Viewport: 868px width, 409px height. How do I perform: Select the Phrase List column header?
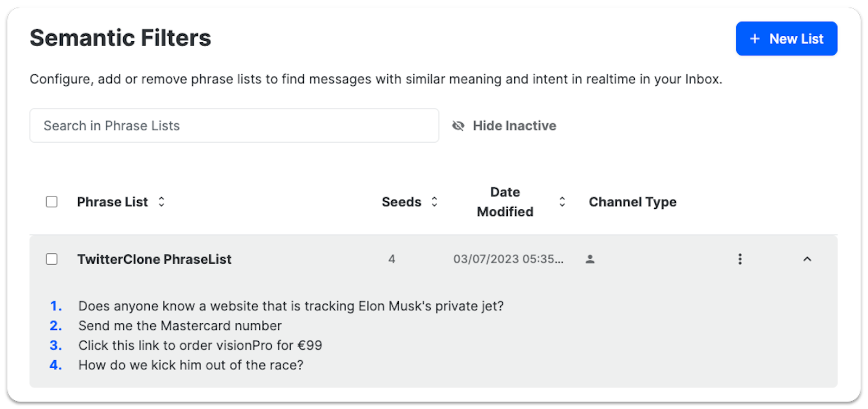(112, 202)
